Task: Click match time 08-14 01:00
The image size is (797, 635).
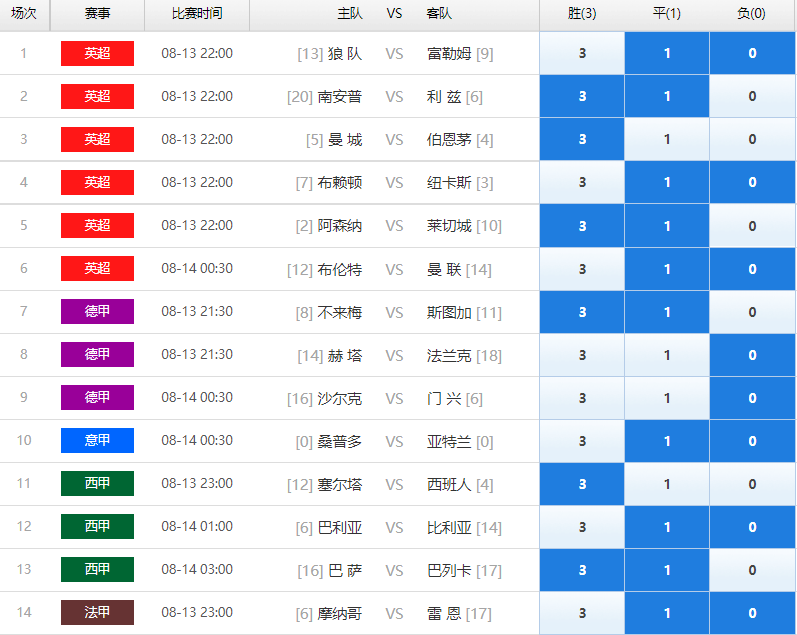Action: click(x=197, y=526)
